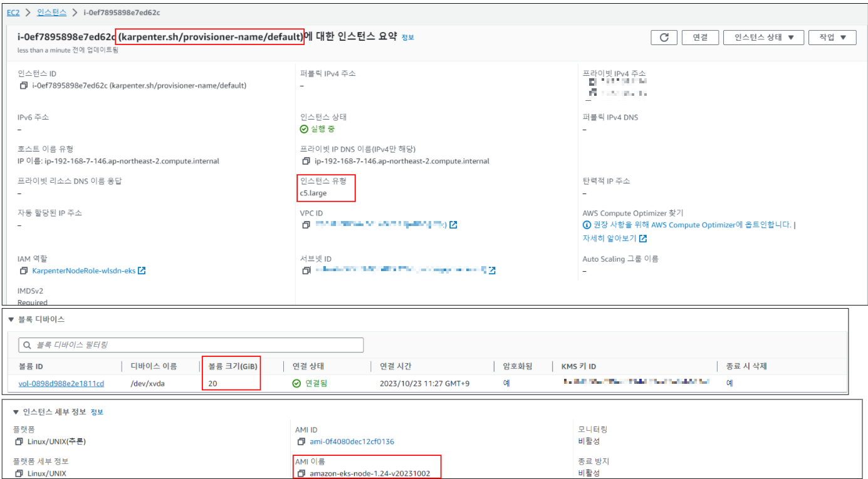
Task: Copy the platform Linux/UNIX(추론) value icon
Action: [19, 441]
